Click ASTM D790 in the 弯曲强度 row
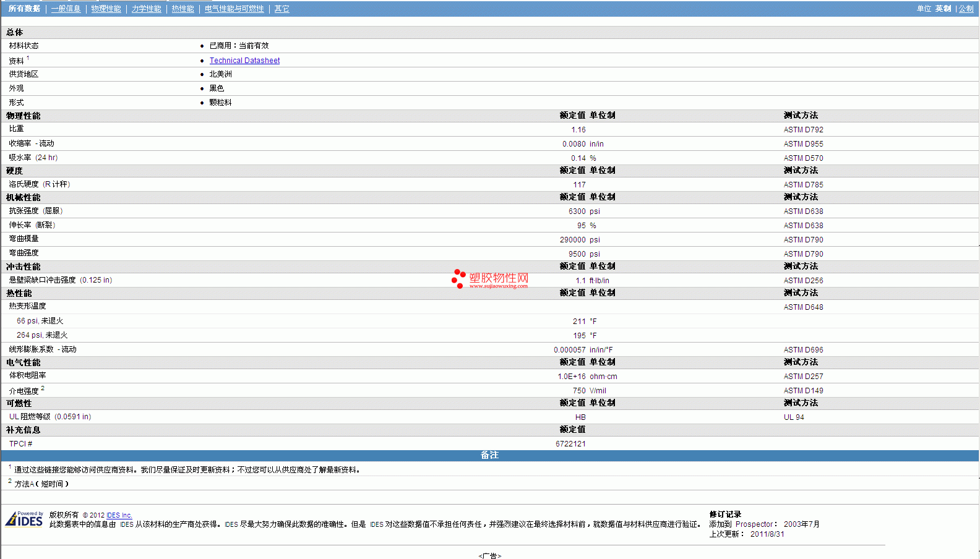This screenshot has width=980, height=559. pos(803,254)
